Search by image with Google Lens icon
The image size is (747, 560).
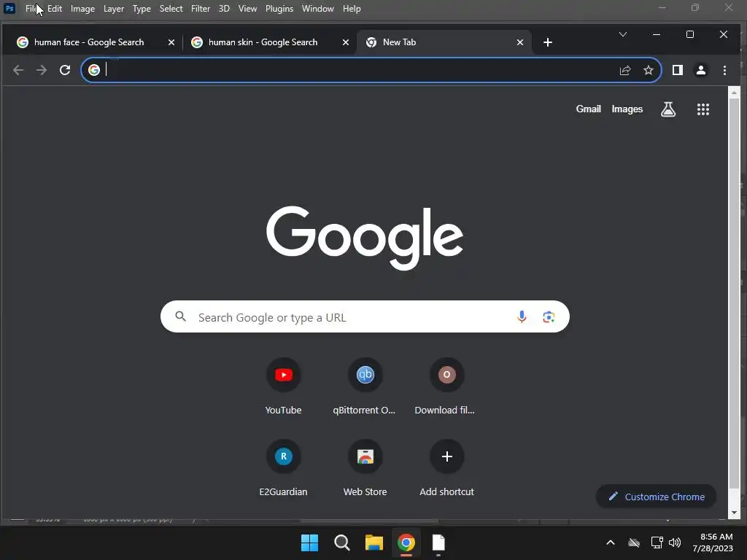pos(549,316)
